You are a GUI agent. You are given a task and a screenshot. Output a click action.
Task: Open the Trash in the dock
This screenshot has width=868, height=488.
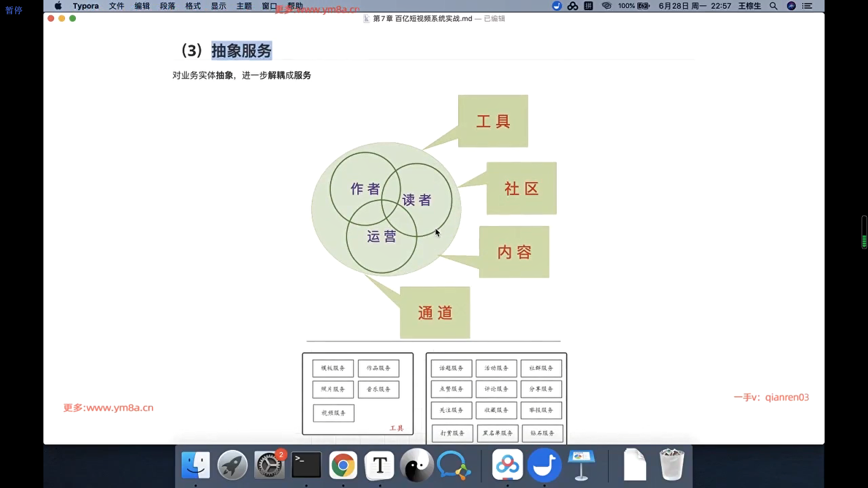tap(671, 465)
